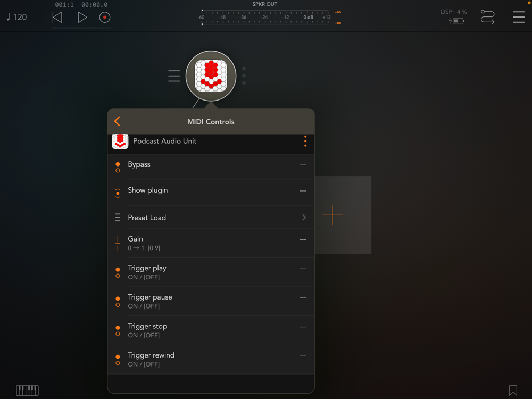Open the Preset Load entry

pos(211,218)
